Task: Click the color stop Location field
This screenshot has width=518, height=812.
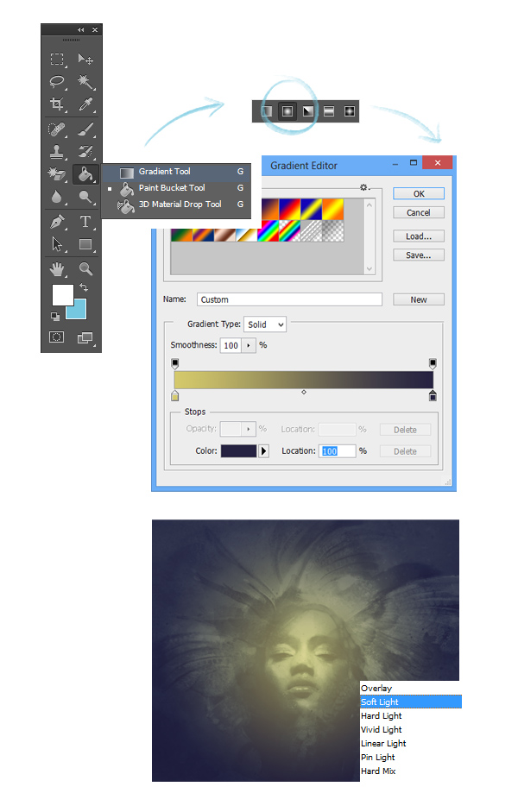Action: click(x=338, y=451)
